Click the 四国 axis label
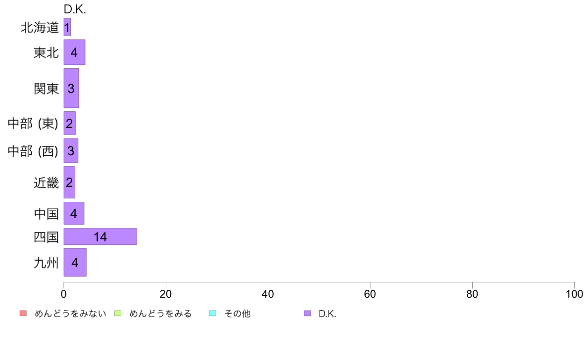The image size is (588, 364). click(46, 237)
